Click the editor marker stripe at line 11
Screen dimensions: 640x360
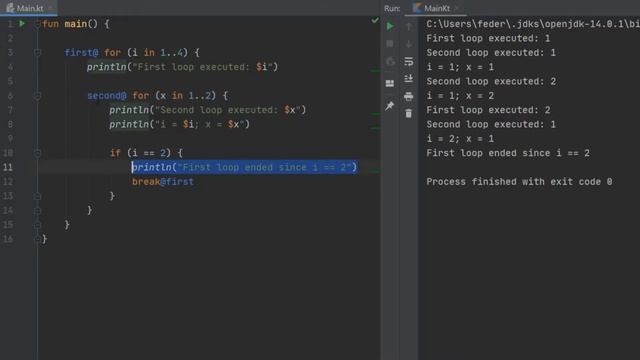coord(376,171)
